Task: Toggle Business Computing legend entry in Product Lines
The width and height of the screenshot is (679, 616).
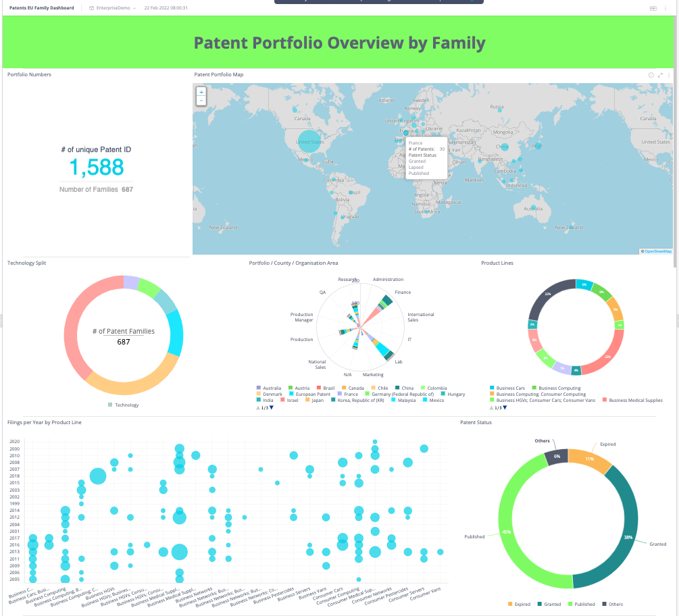Action: tap(557, 388)
